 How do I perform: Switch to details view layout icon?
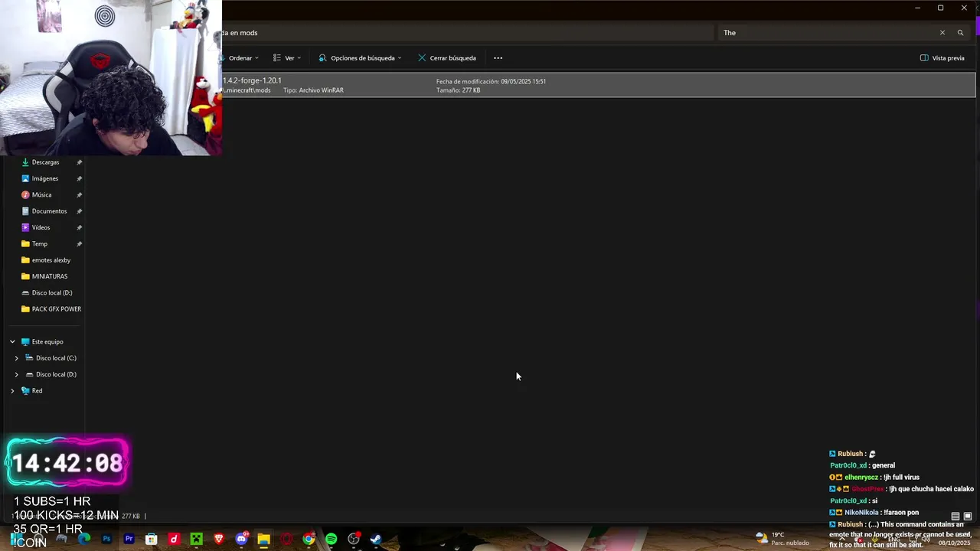tap(955, 517)
